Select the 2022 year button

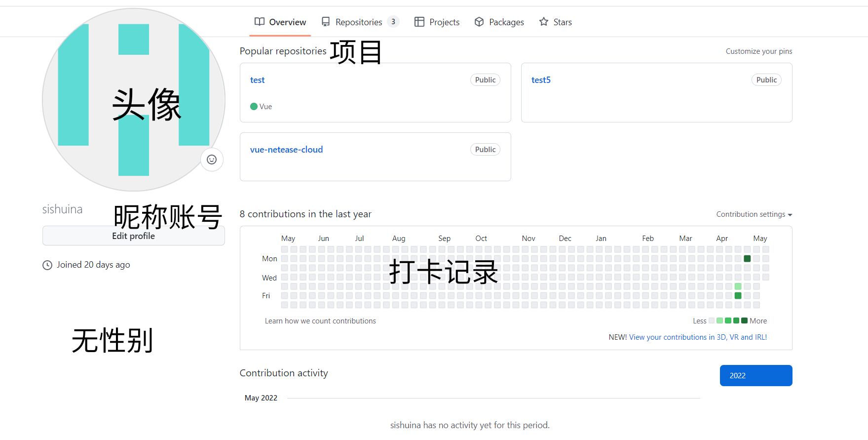point(755,375)
